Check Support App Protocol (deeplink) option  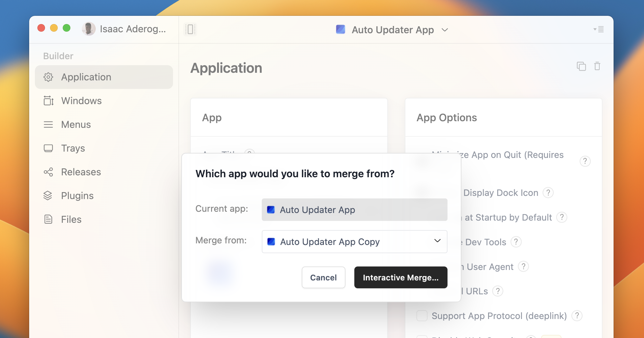pos(422,316)
